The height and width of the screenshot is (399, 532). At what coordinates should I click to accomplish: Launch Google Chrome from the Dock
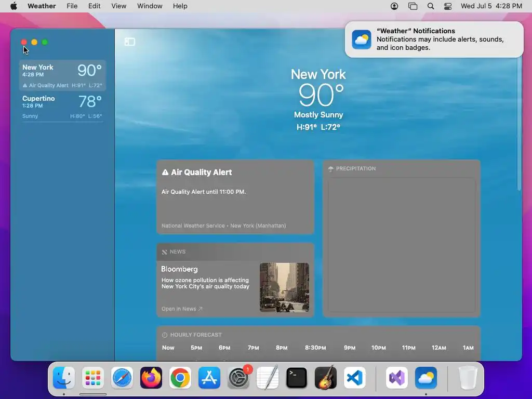point(180,378)
